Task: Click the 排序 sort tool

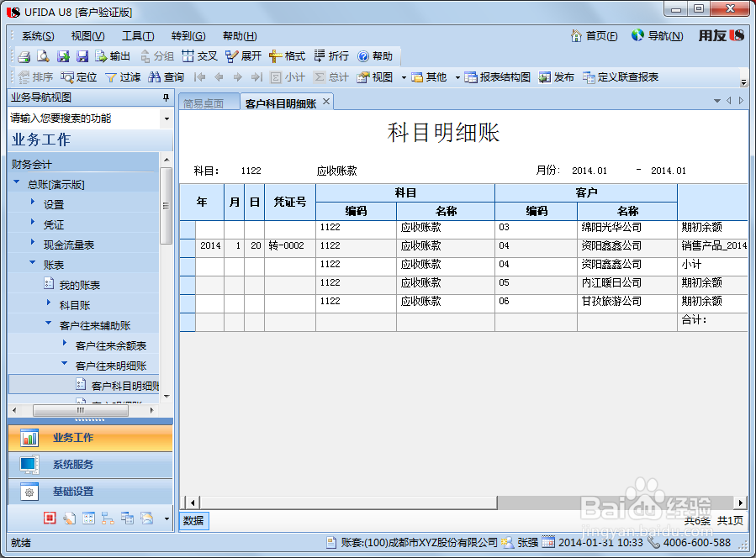Action: 35,77
